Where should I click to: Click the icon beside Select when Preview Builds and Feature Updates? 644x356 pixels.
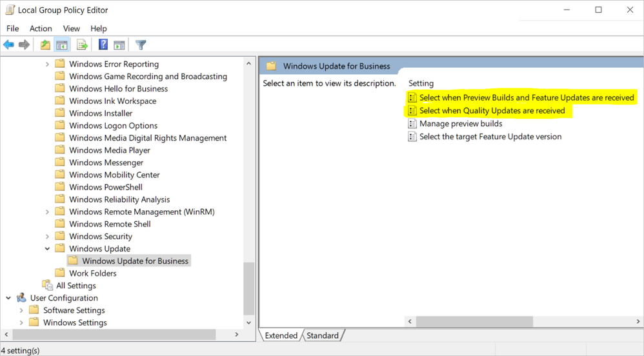412,97
